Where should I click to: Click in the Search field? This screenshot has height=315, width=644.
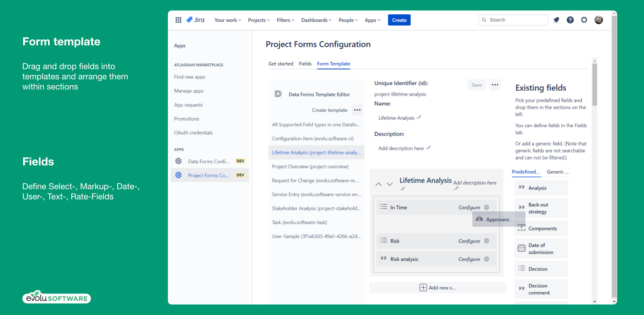513,20
